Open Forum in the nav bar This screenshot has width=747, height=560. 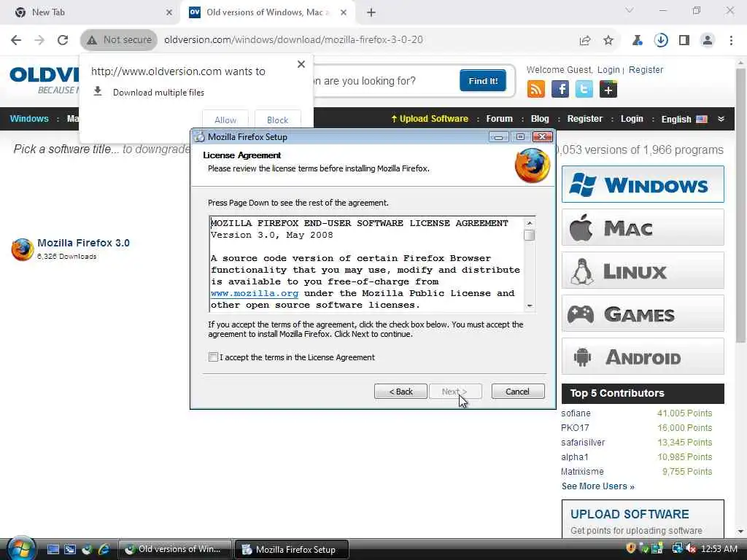(499, 119)
